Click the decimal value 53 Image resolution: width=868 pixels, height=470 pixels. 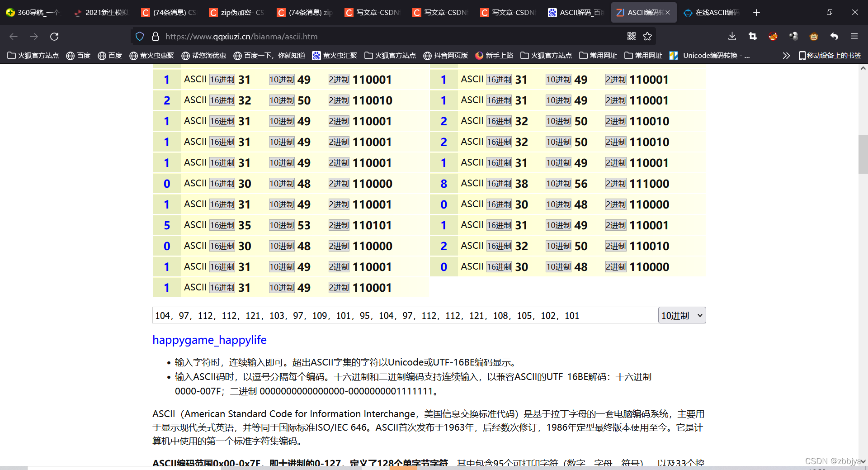click(x=304, y=225)
